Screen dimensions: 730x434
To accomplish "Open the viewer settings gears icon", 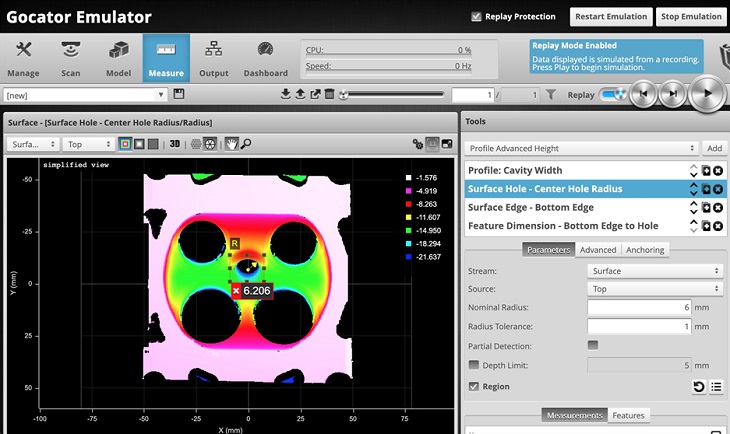I will coord(418,144).
